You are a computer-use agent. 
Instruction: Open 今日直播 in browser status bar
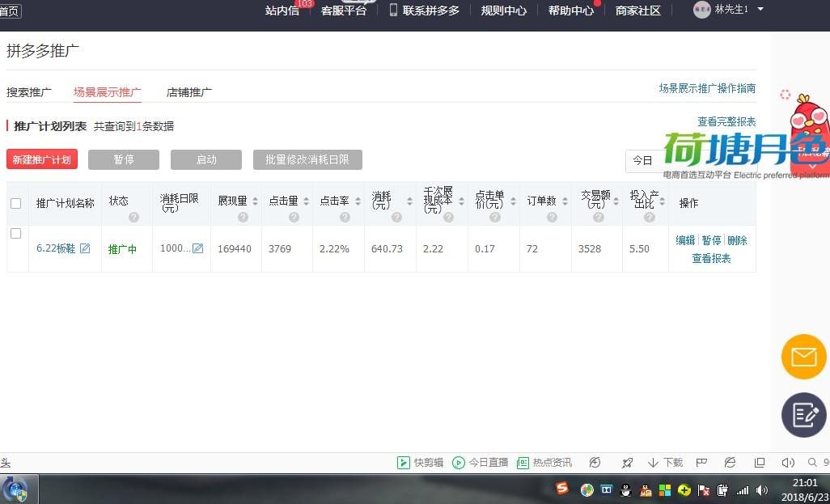480,463
